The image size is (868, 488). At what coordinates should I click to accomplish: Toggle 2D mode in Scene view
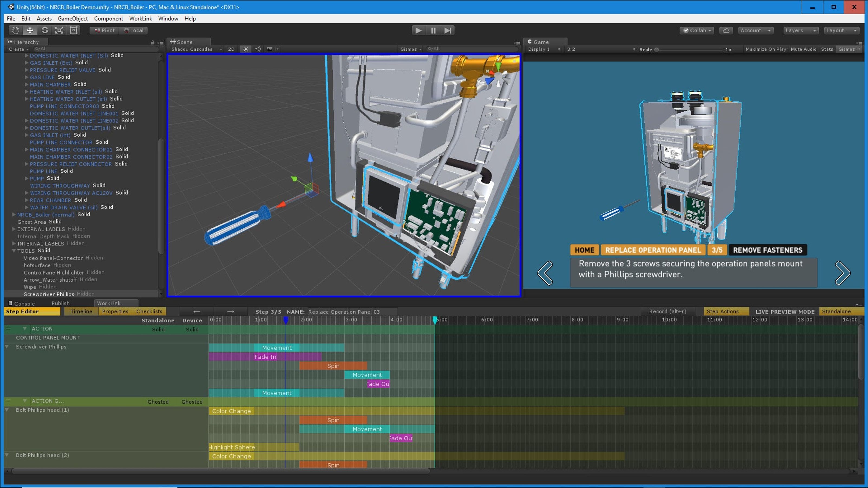click(231, 49)
